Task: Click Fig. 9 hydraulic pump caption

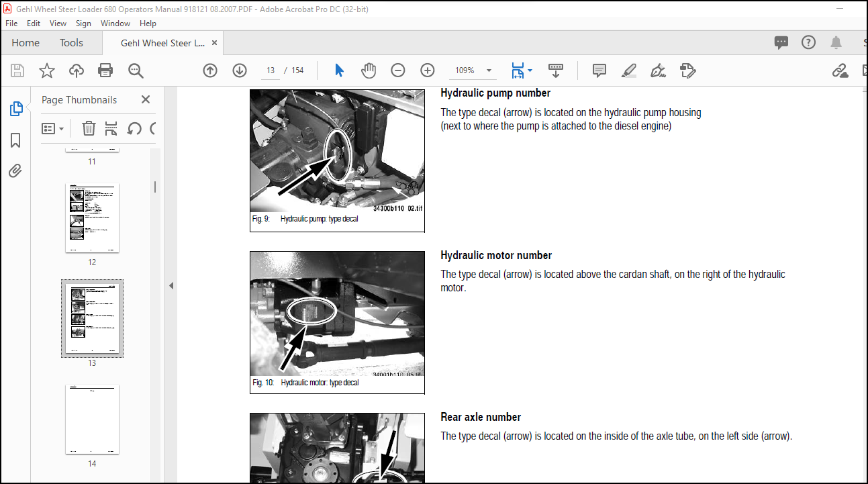Action: [x=305, y=219]
